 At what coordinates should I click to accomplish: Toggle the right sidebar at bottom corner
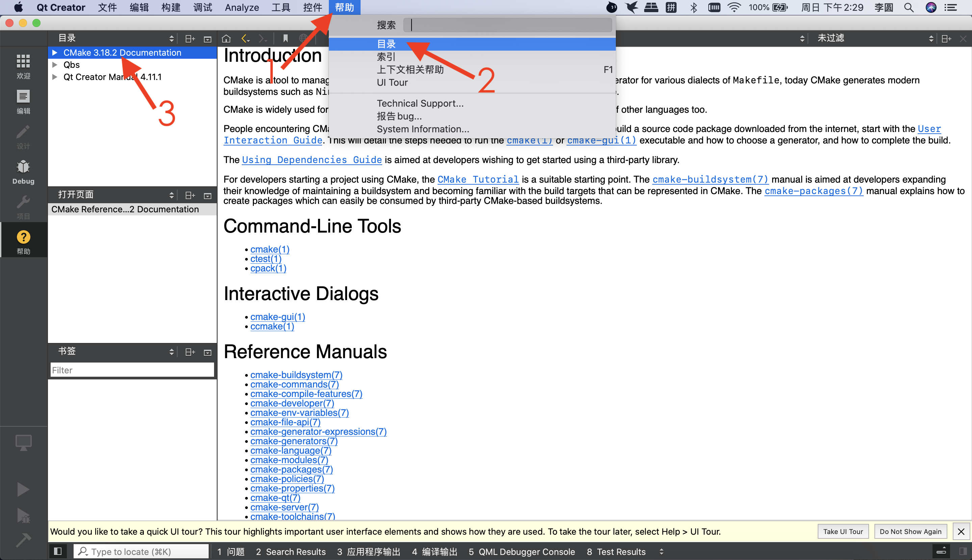(963, 552)
